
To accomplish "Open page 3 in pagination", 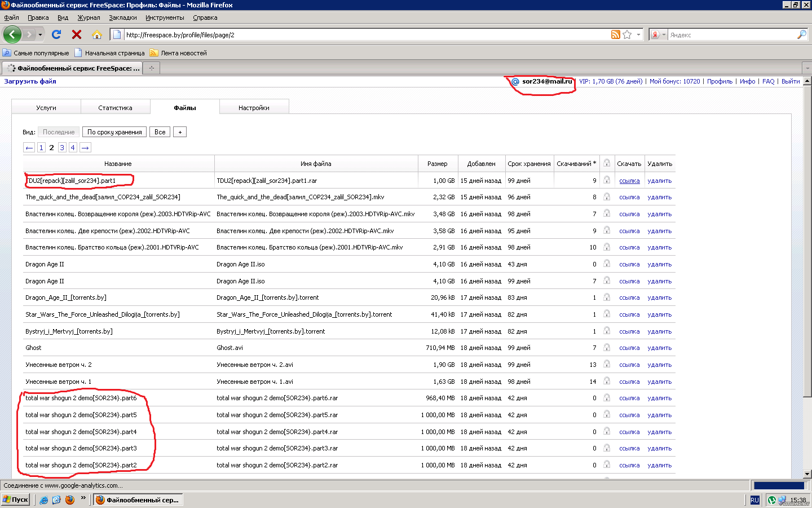I will [62, 147].
